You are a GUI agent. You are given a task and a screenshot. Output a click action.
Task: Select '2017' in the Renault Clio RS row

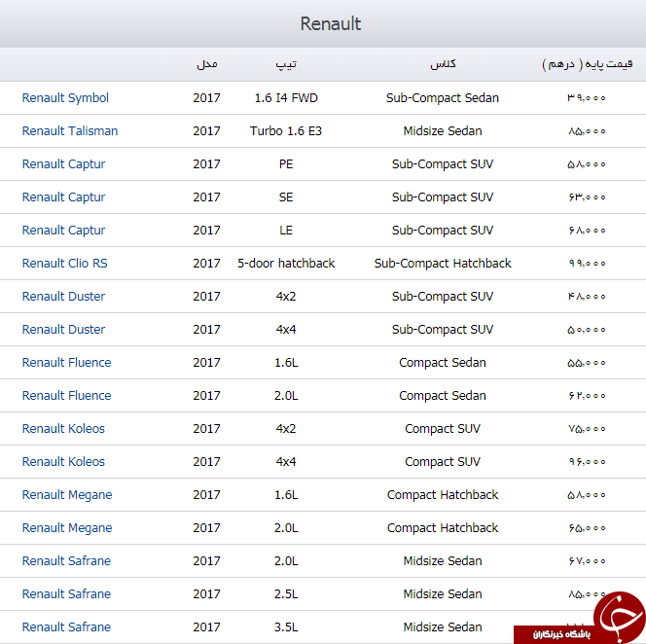coord(206,264)
